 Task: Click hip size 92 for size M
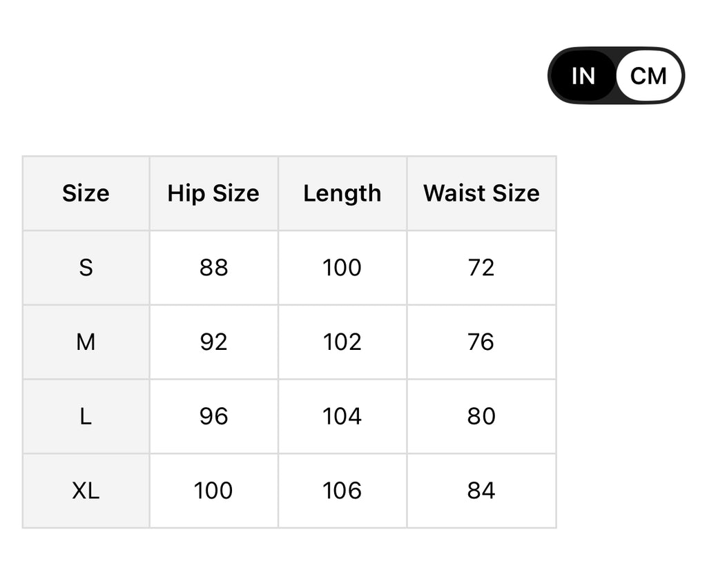click(213, 342)
